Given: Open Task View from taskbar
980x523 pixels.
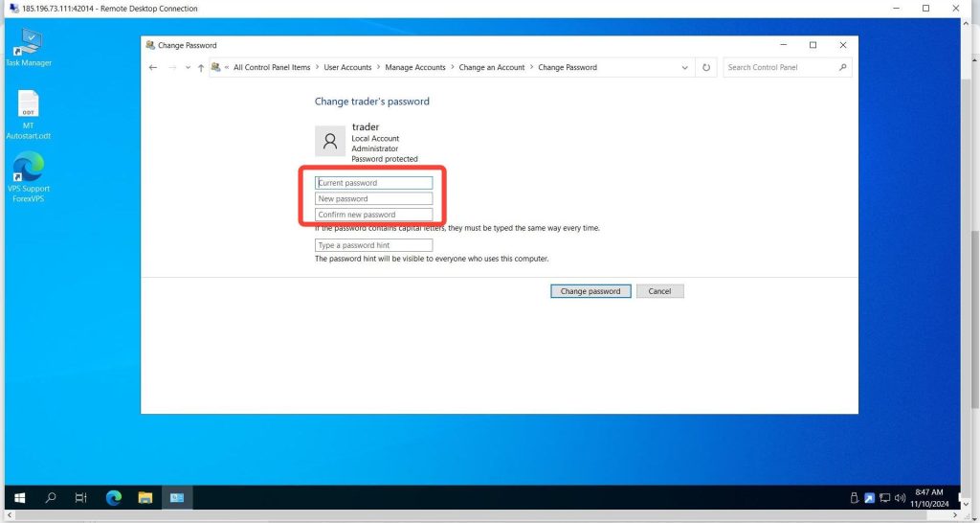Looking at the screenshot, I should (x=80, y=498).
